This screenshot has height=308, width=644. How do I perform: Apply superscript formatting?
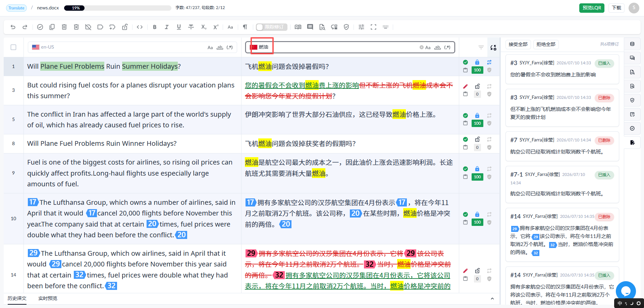coord(216,27)
